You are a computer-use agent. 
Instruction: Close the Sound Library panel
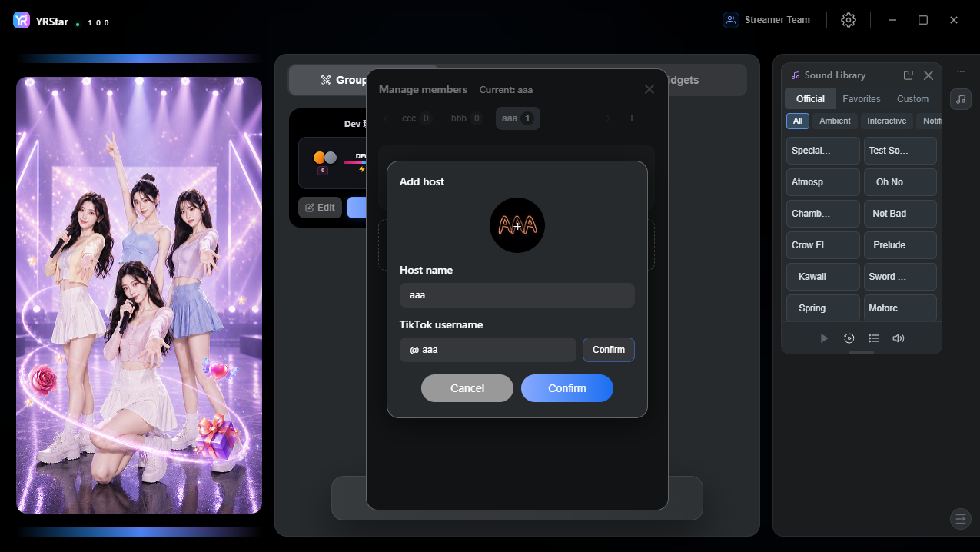pos(929,75)
